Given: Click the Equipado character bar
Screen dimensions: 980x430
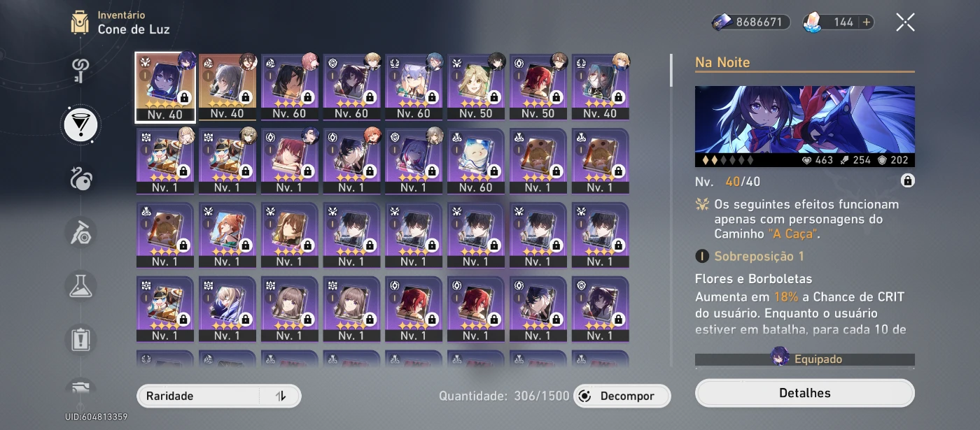Looking at the screenshot, I should tap(805, 359).
